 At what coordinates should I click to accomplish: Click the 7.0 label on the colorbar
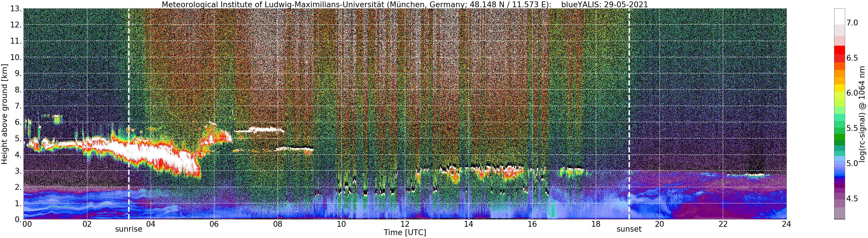click(x=852, y=23)
